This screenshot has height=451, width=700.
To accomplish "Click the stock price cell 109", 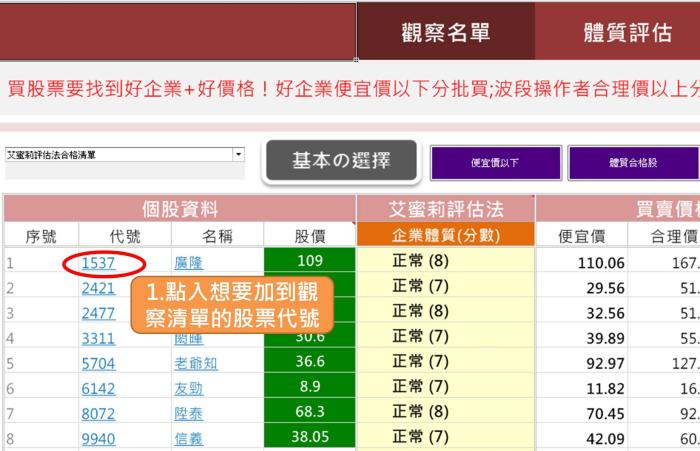I will [x=310, y=260].
